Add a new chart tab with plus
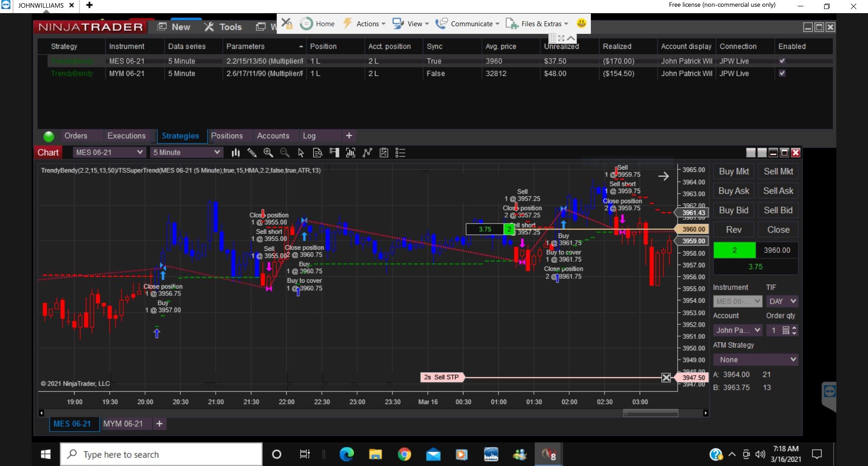This screenshot has width=868, height=466. [x=159, y=424]
